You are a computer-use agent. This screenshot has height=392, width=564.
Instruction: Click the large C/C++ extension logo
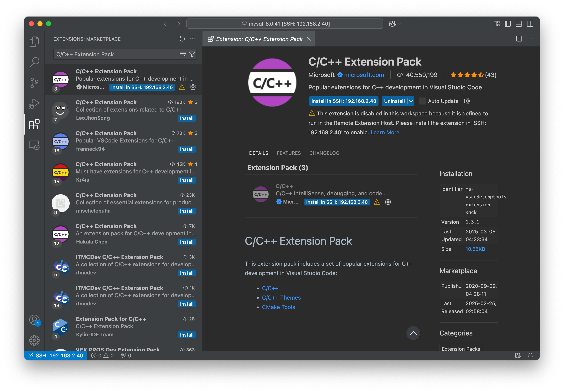pos(272,83)
